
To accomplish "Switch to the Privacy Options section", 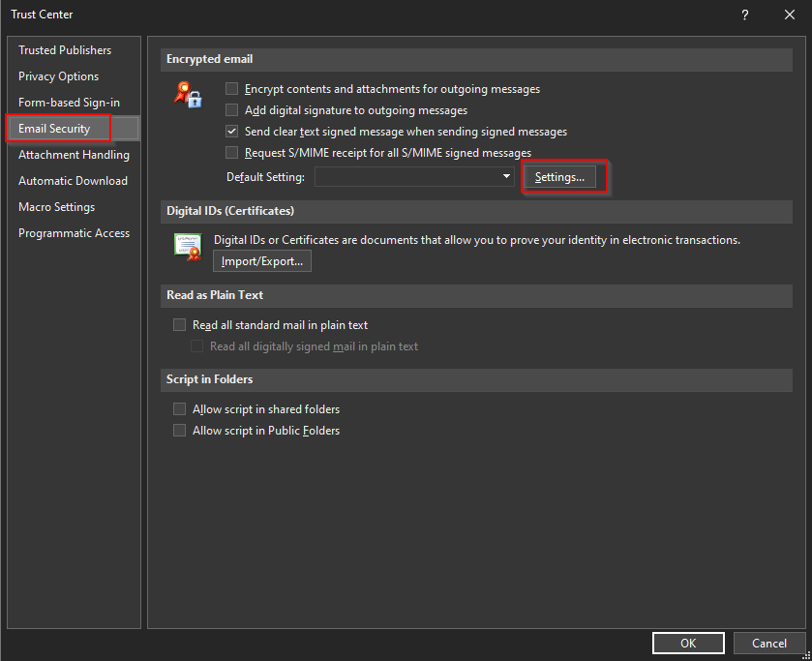I will pyautogui.click(x=58, y=76).
